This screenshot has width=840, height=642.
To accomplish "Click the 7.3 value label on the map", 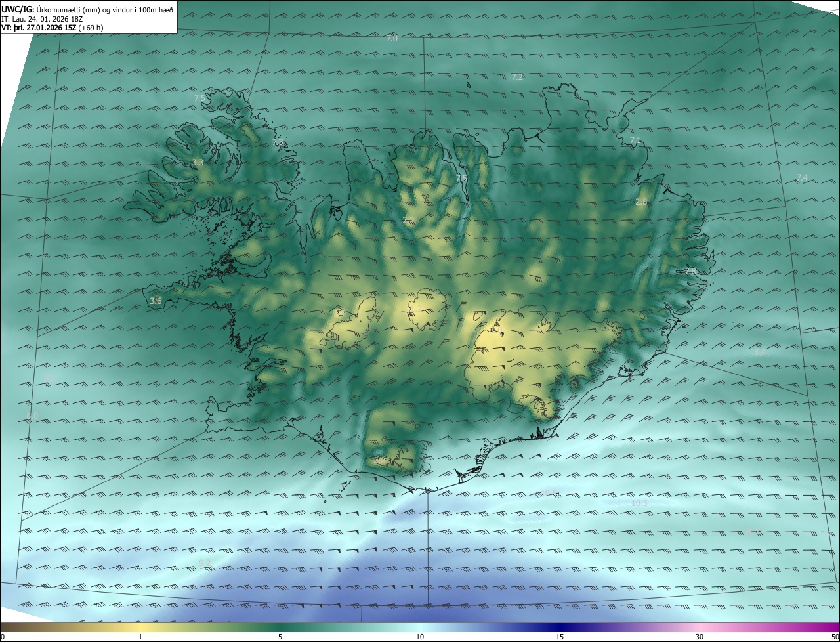I will [278, 142].
